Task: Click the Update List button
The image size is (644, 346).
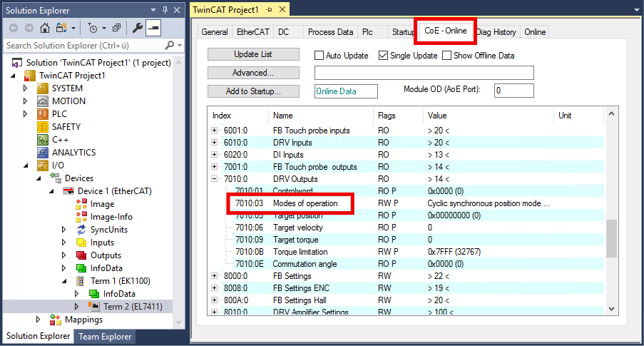Action: [253, 54]
